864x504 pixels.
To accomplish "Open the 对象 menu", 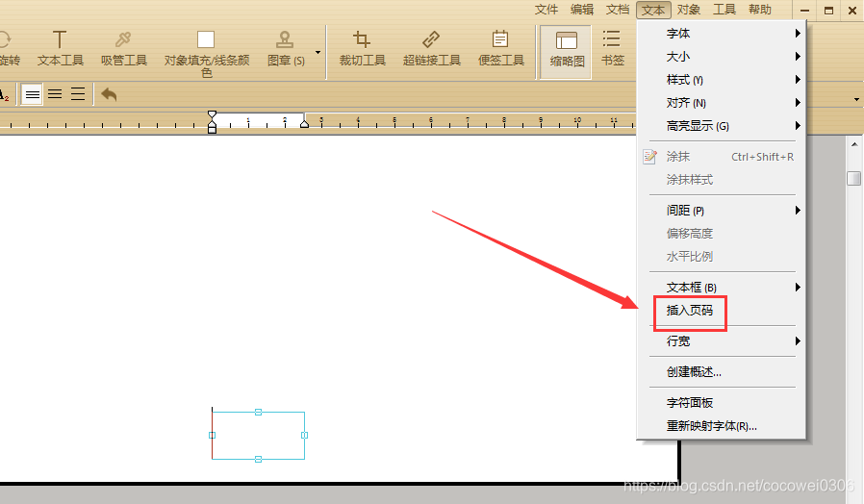I will pyautogui.click(x=689, y=10).
